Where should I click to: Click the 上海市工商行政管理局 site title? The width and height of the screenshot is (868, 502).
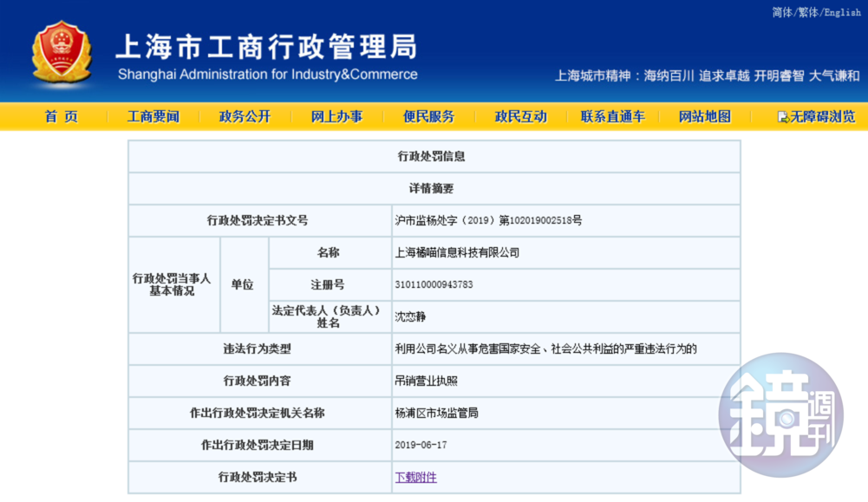coord(267,47)
